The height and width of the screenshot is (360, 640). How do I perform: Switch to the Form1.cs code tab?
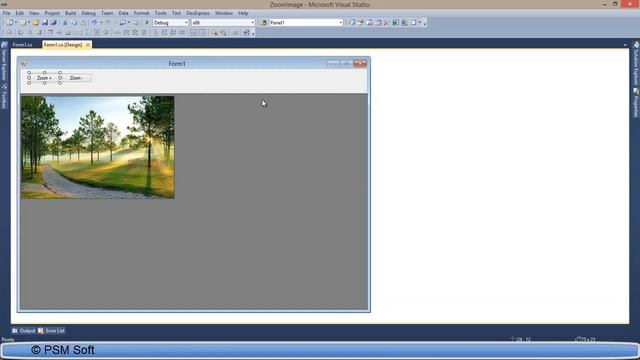tap(22, 44)
